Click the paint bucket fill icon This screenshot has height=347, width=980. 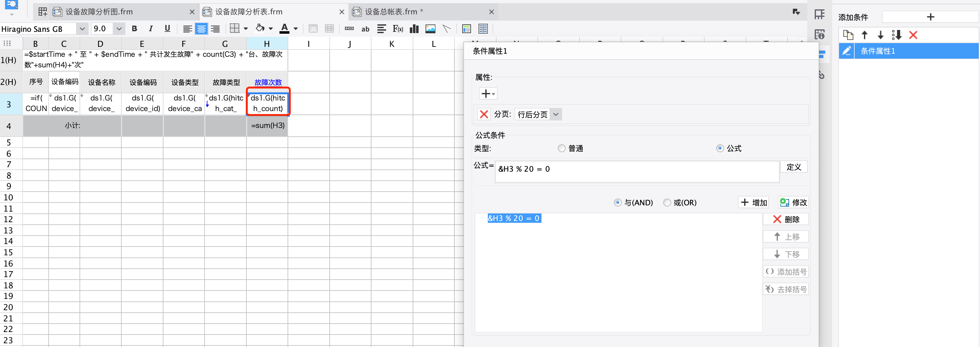(260, 28)
